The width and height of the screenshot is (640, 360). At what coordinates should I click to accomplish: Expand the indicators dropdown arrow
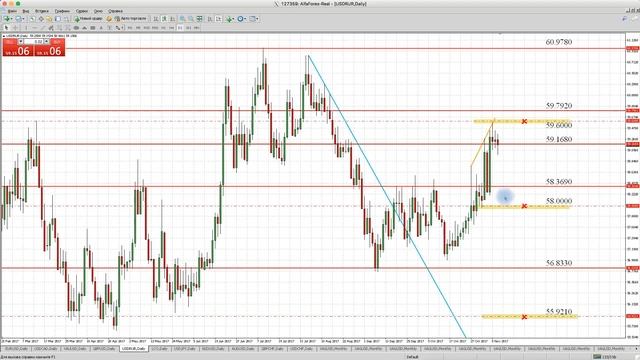[x=233, y=19]
